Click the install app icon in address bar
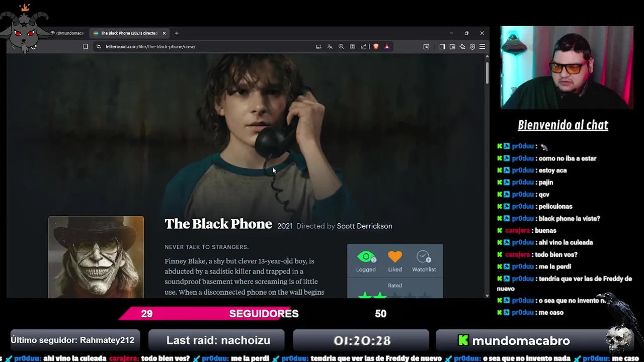Screen dimensions: 644x362 pos(318,47)
